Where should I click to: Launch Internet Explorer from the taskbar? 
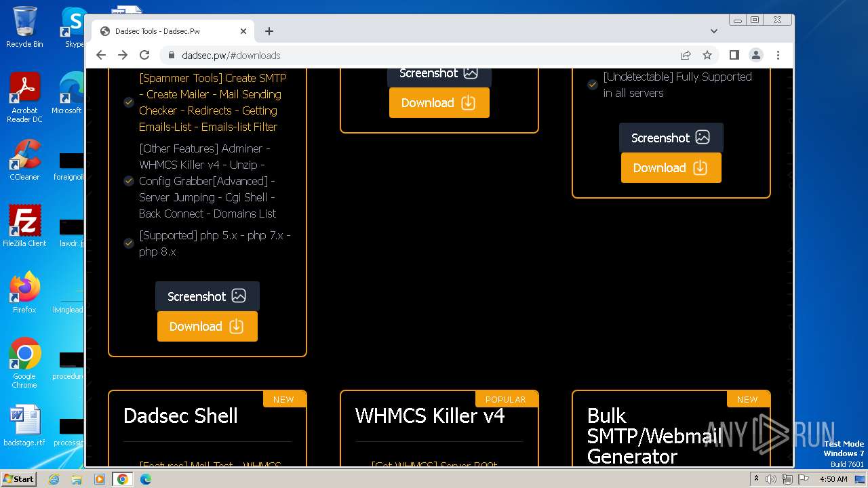click(54, 479)
